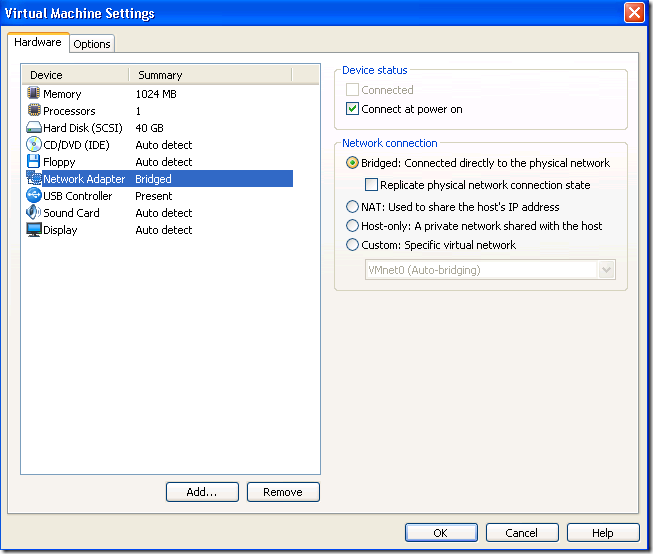The width and height of the screenshot is (653, 554).
Task: Click the Sound Card speaker icon
Action: 33,213
